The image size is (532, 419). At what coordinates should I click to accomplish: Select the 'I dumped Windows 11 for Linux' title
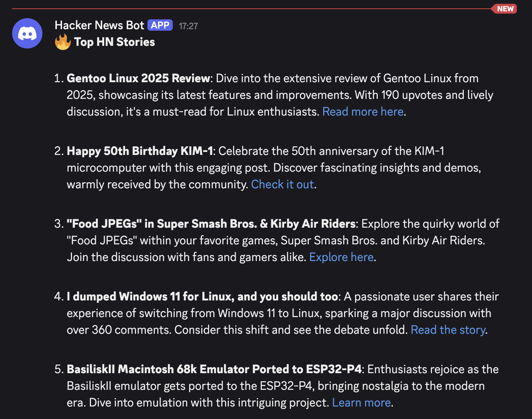tap(202, 296)
